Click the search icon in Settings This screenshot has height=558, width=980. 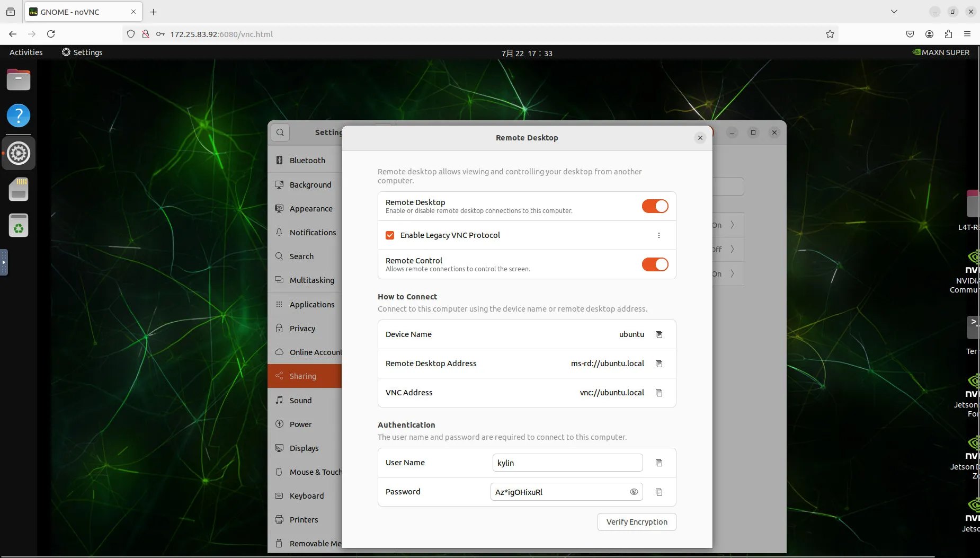click(280, 132)
